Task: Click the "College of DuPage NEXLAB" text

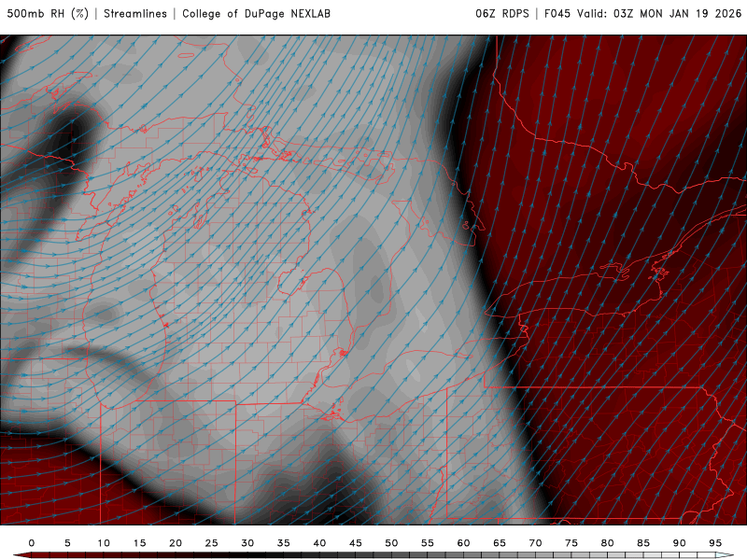Action: point(256,13)
